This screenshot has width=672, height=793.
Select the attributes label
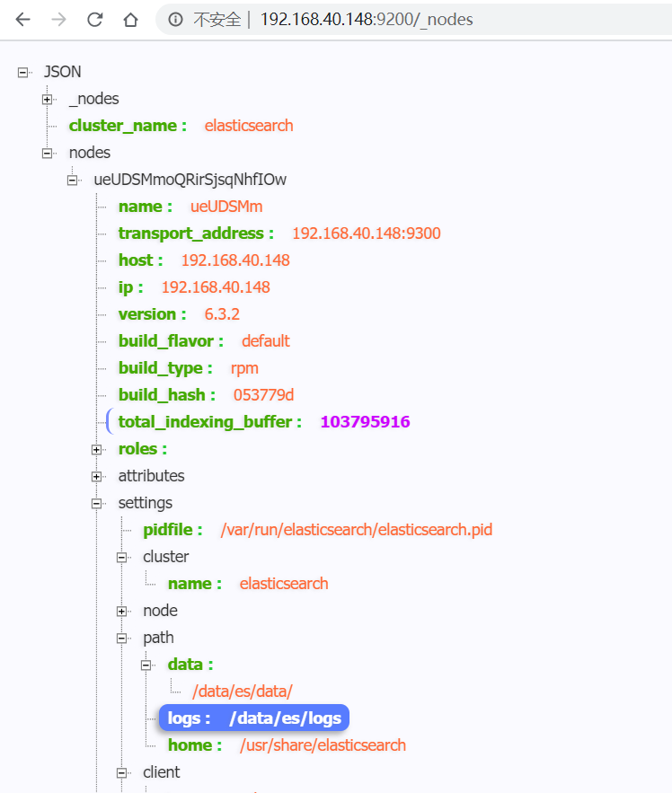click(x=151, y=476)
